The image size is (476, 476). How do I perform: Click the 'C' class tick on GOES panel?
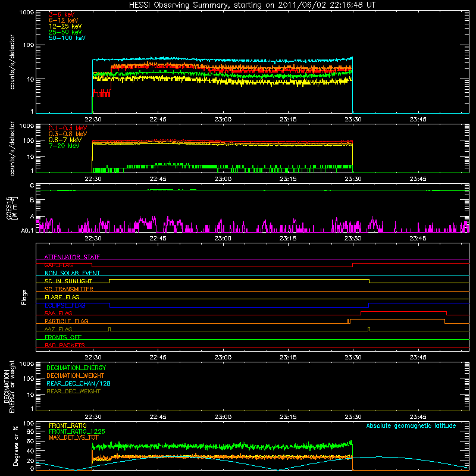(x=32, y=186)
